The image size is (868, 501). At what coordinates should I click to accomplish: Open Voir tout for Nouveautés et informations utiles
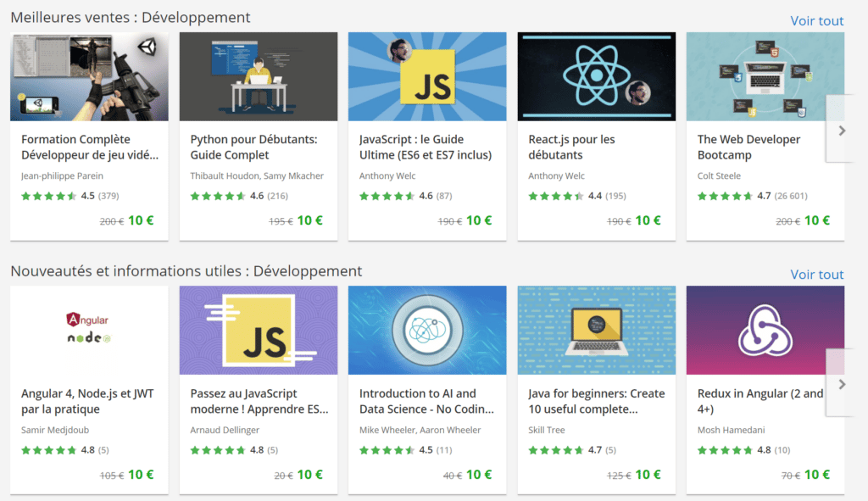pyautogui.click(x=816, y=274)
